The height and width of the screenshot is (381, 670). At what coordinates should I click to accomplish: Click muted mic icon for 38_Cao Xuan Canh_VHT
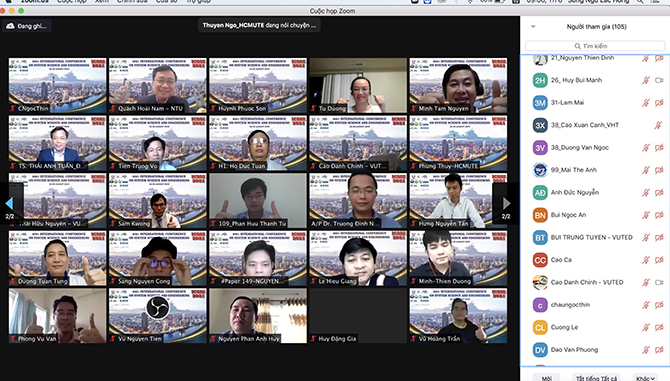coord(658,125)
